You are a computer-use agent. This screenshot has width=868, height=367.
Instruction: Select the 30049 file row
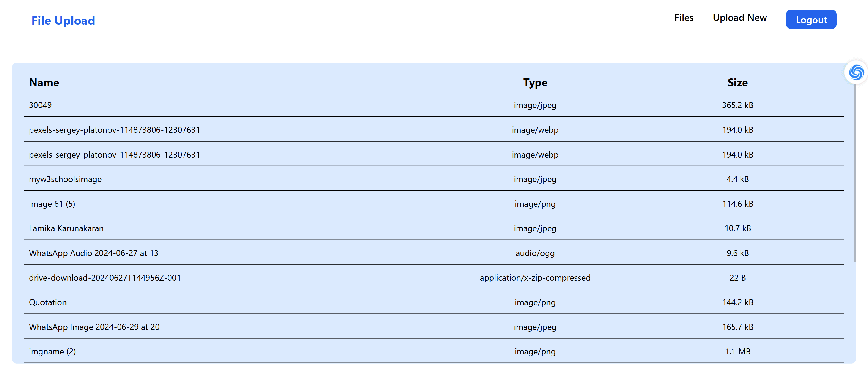(40, 105)
